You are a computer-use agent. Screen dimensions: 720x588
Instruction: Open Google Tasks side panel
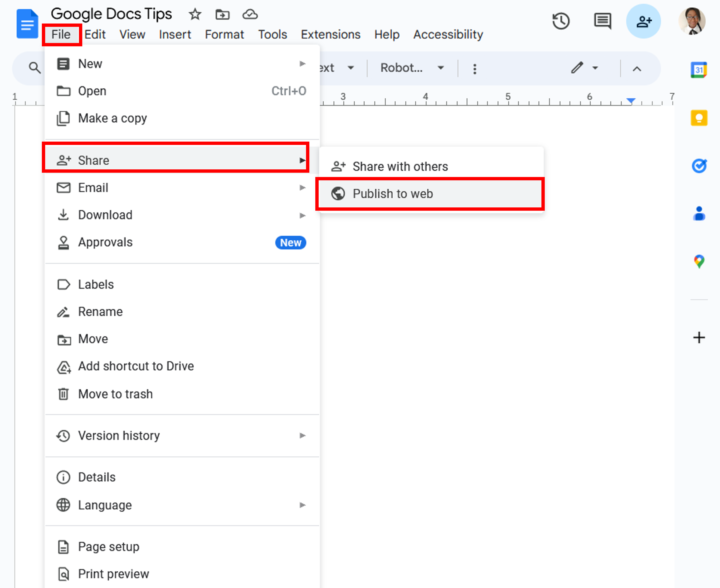pos(699,166)
